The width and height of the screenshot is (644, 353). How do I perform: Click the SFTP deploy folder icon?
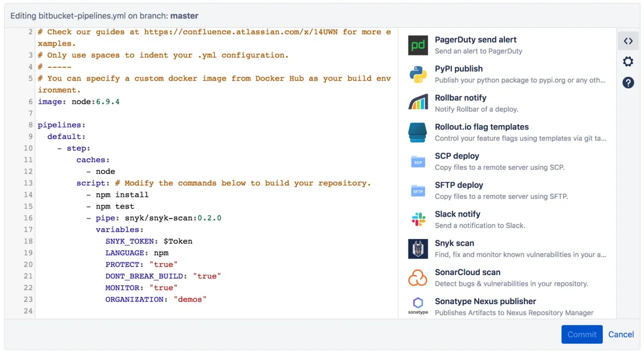click(x=418, y=190)
